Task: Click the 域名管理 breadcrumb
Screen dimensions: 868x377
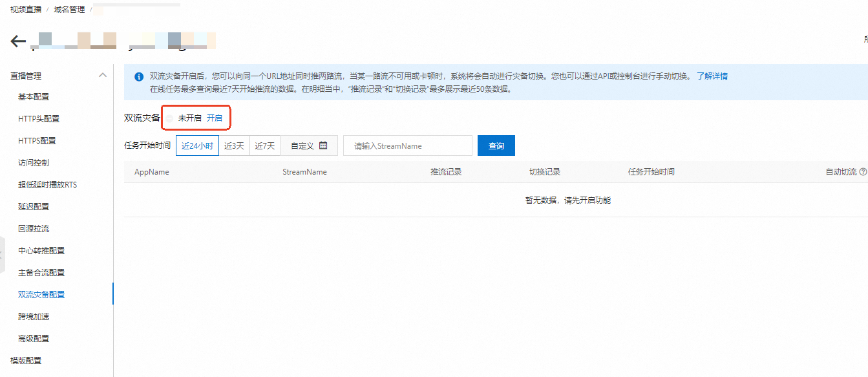Action: point(69,10)
